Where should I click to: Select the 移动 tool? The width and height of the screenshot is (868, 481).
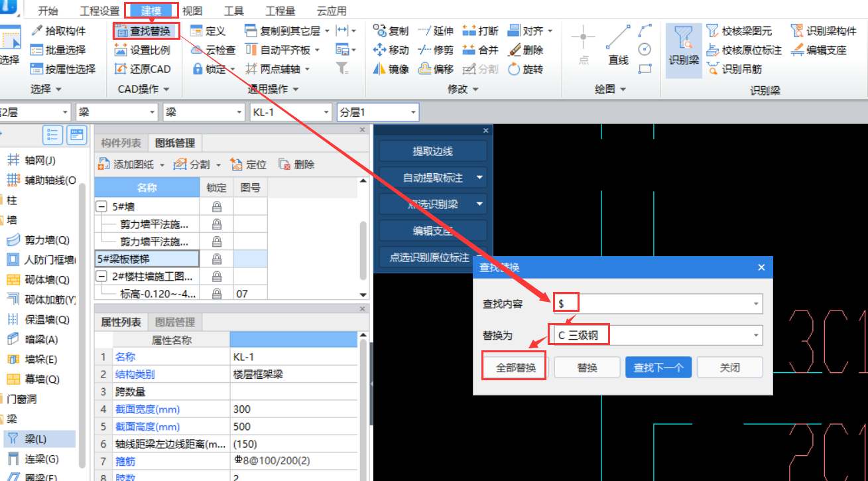(x=391, y=50)
